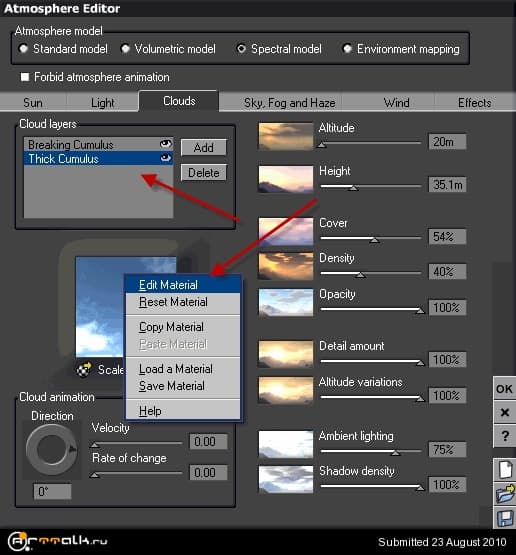Select the Volumetric model radio button
This screenshot has height=555, width=516.
(125, 48)
